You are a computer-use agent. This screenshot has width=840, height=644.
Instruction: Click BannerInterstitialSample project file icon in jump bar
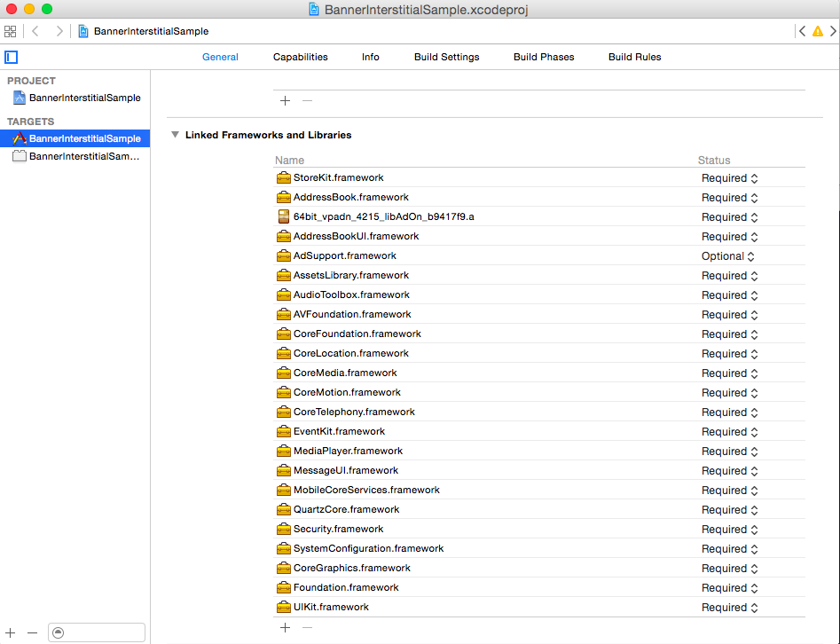[x=83, y=31]
